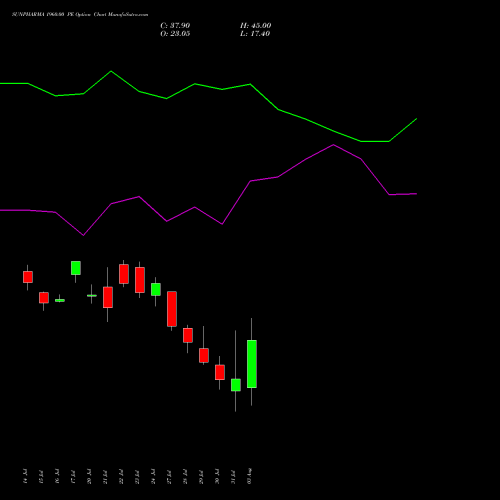Viewport: 500px width, 500px height.
Task: Click the close value C: 37.90
Action: (x=175, y=26)
